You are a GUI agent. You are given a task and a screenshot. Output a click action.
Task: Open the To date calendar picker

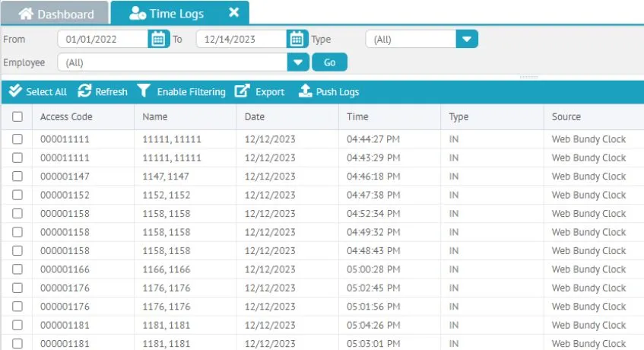[297, 39]
